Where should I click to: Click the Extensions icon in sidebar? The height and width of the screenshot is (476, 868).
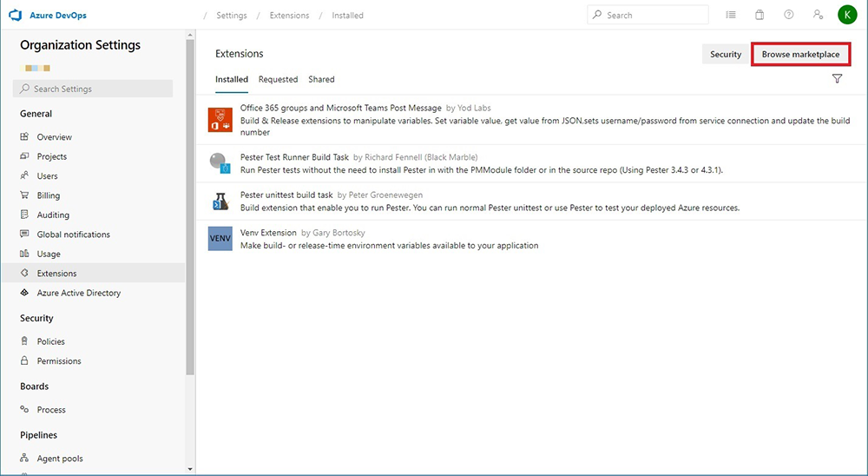point(24,273)
